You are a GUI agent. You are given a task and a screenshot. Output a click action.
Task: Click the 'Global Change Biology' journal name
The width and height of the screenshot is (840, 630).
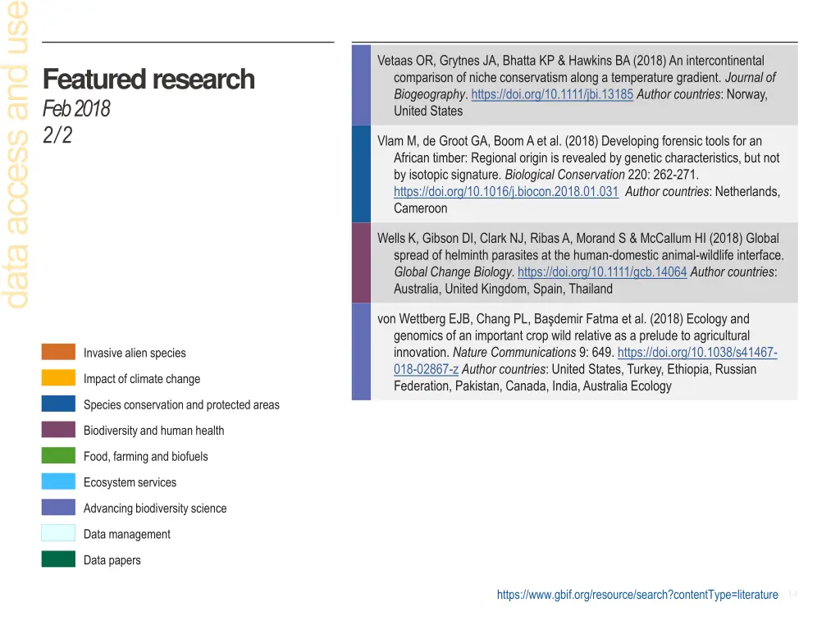(453, 272)
